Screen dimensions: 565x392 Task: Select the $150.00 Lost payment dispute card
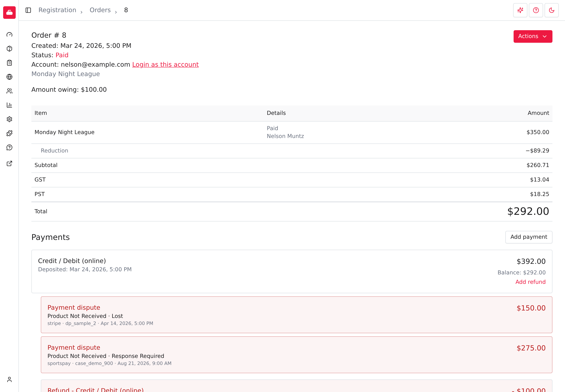click(x=296, y=315)
